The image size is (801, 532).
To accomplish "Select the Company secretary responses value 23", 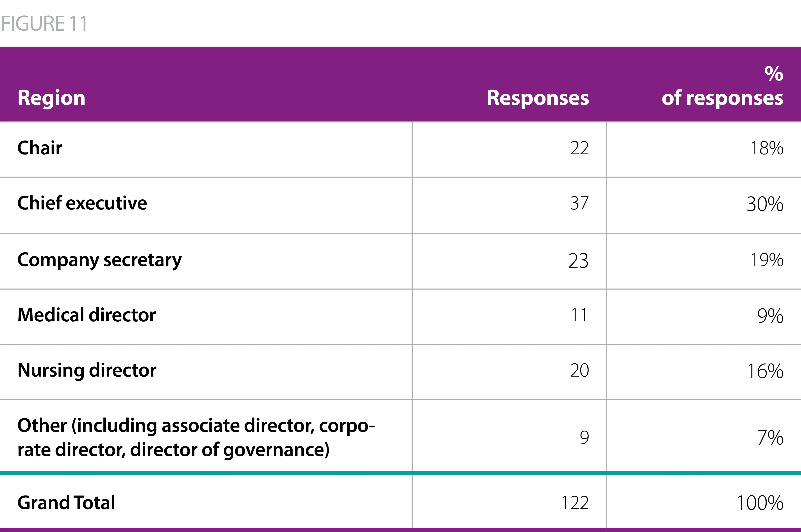I will point(578,261).
